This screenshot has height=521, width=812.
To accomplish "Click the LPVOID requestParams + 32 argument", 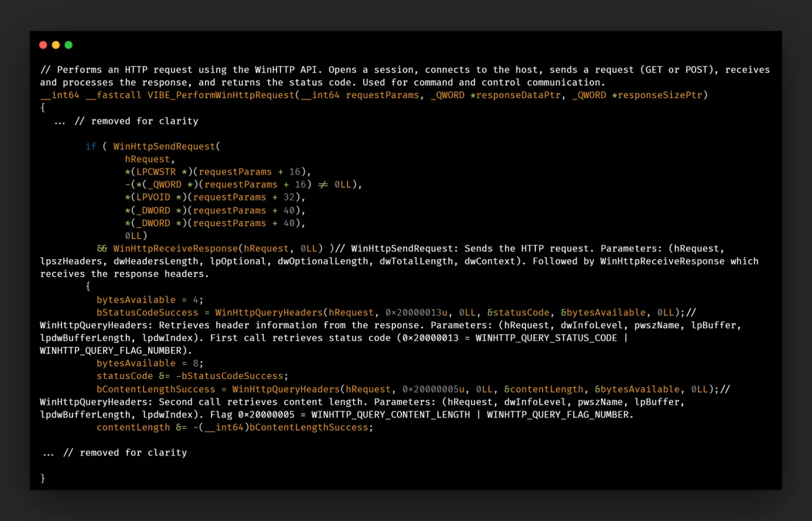I will click(x=215, y=198).
